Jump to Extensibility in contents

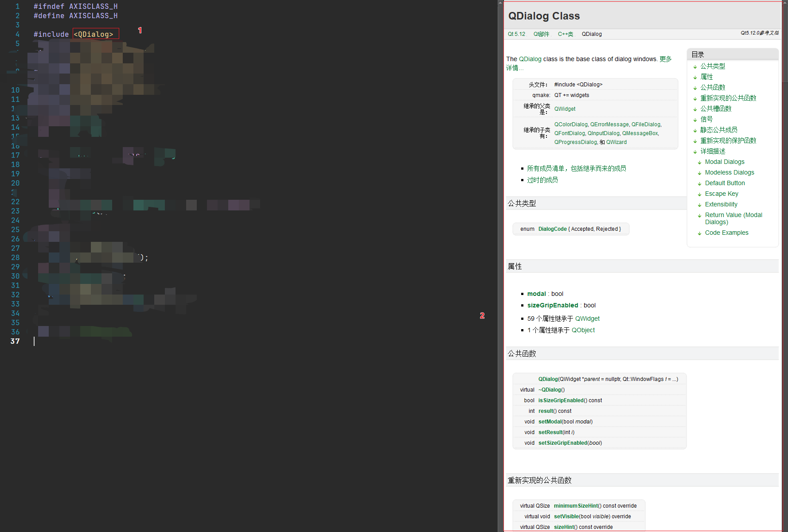pyautogui.click(x=721, y=204)
